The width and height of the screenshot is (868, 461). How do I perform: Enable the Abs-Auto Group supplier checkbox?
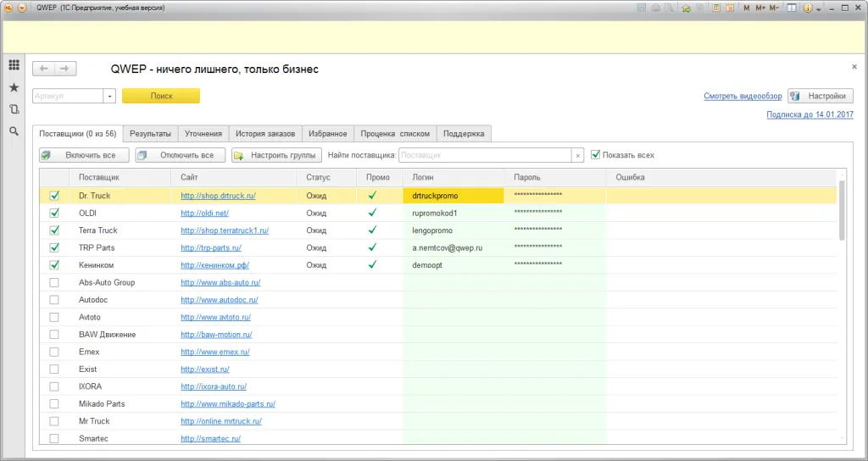click(54, 282)
